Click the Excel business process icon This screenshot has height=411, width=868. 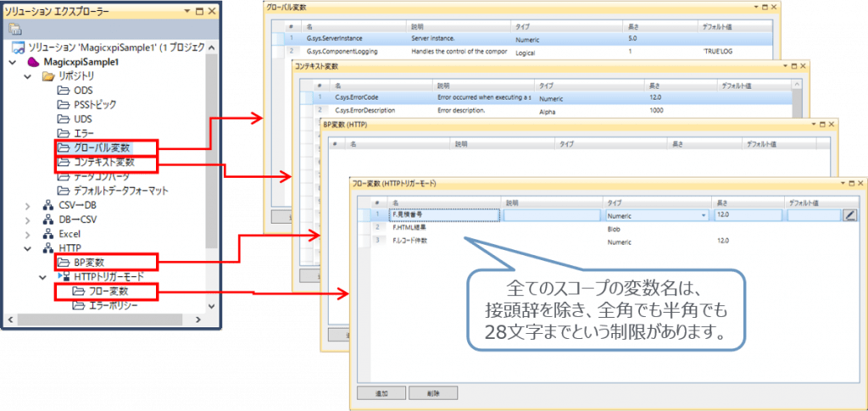pyautogui.click(x=48, y=234)
